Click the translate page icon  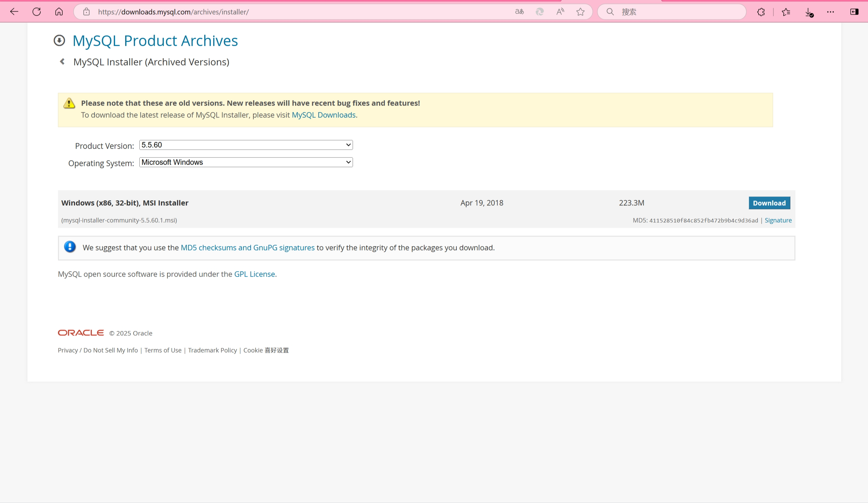coord(519,12)
